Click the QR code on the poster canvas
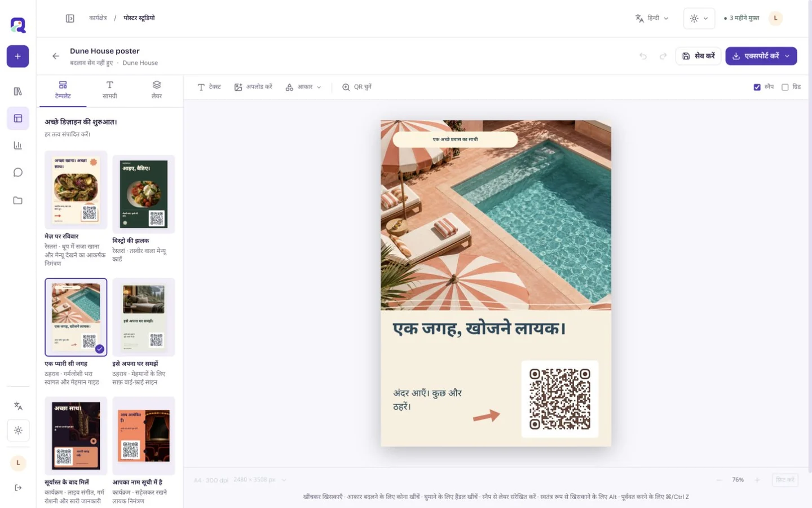812x508 pixels. pos(559,399)
